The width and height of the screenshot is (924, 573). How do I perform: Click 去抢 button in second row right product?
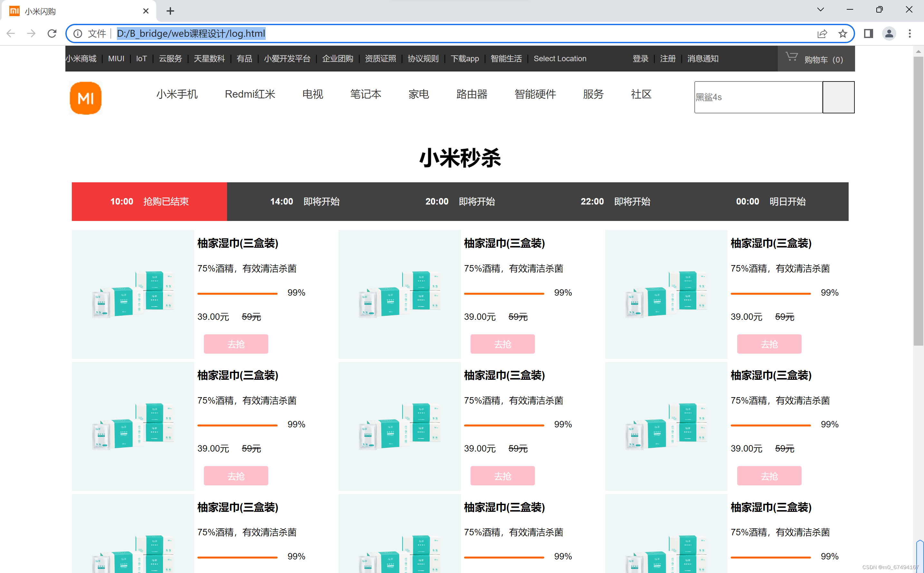(769, 476)
